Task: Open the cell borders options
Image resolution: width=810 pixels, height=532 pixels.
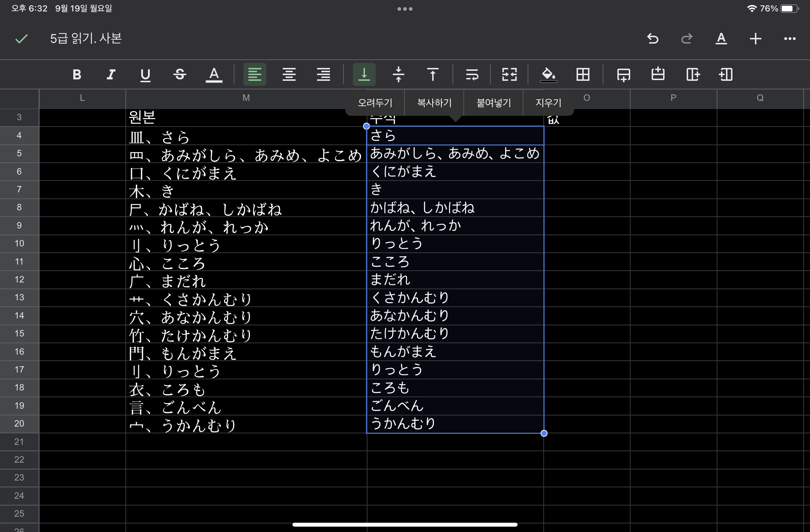Action: [583, 74]
